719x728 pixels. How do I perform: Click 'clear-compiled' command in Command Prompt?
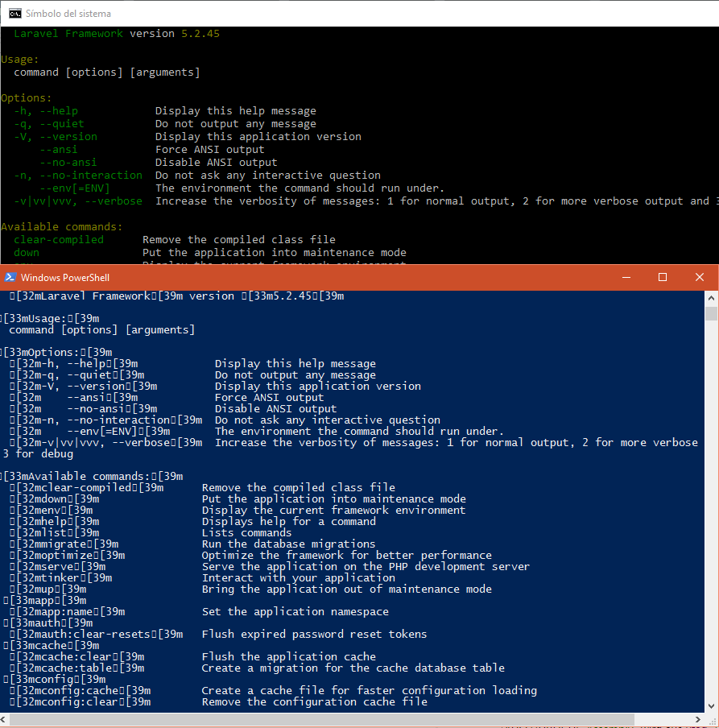(59, 240)
